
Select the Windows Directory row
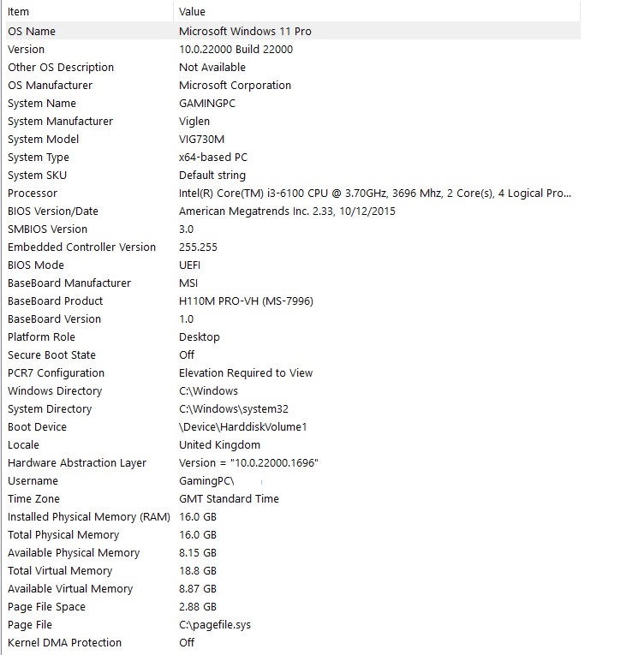pos(55,390)
